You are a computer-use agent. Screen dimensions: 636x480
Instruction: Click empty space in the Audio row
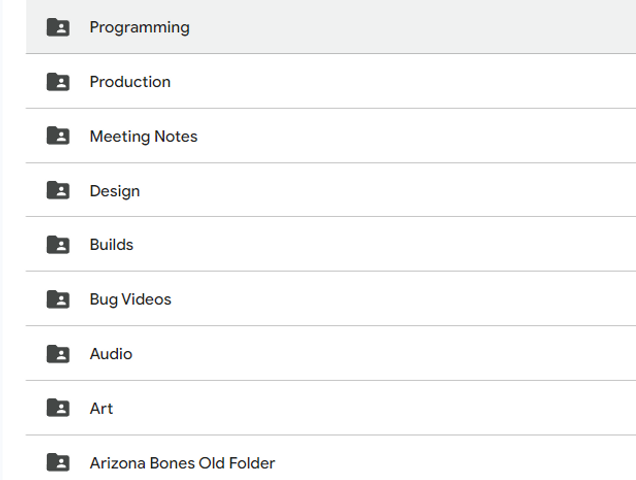click(x=420, y=354)
